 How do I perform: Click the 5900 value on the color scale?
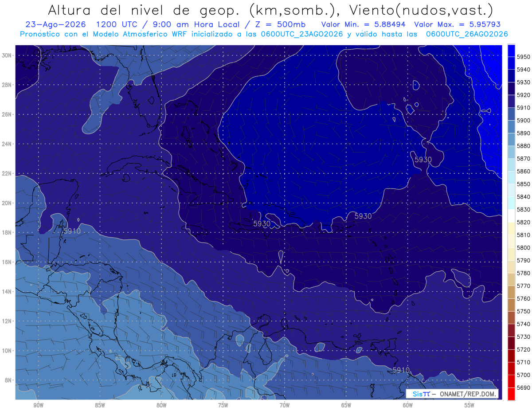(524, 120)
